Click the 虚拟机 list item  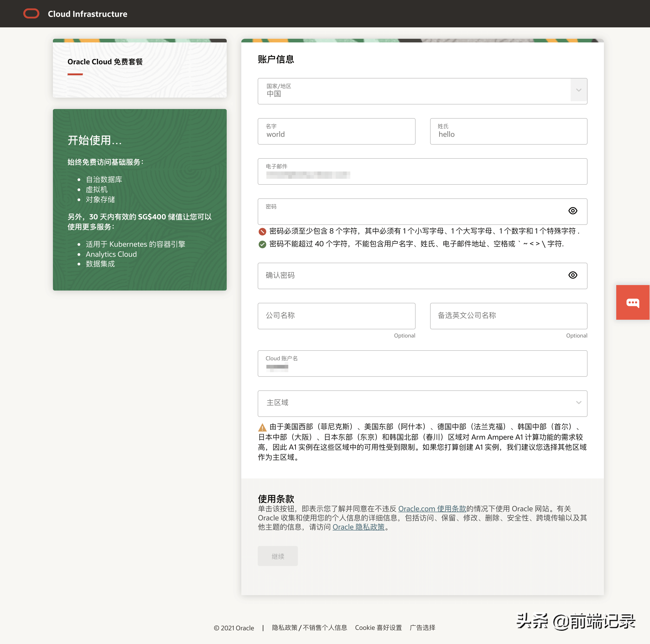96,190
